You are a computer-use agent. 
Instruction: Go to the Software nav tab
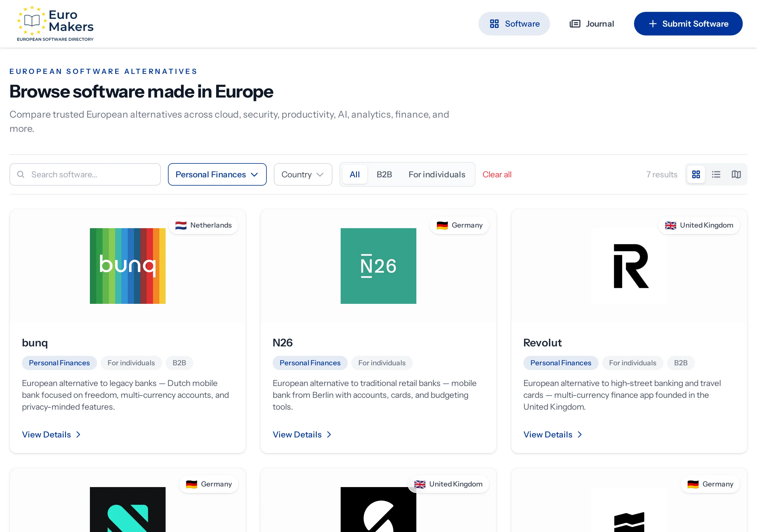(x=514, y=24)
